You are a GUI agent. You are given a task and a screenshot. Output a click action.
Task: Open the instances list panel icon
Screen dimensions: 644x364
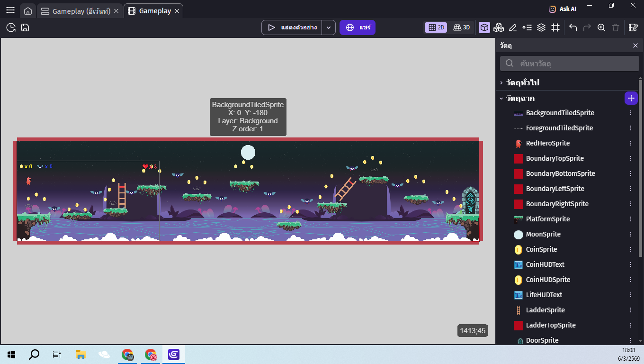click(x=527, y=27)
